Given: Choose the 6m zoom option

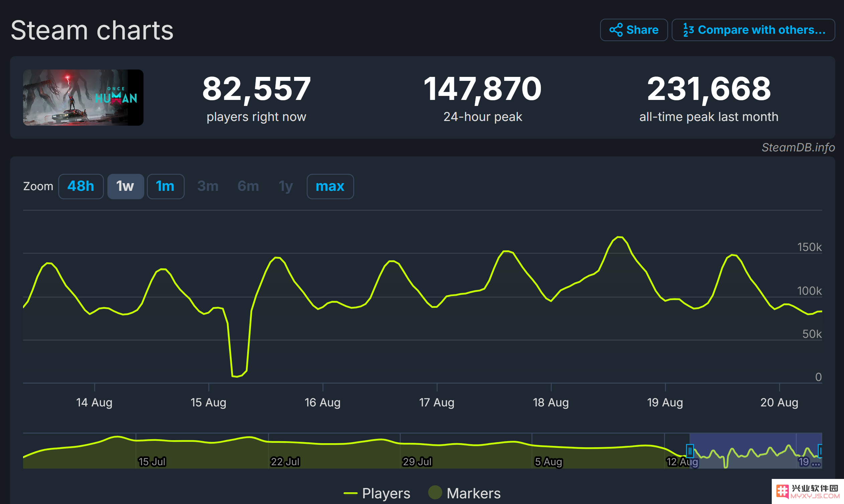Looking at the screenshot, I should tap(248, 186).
